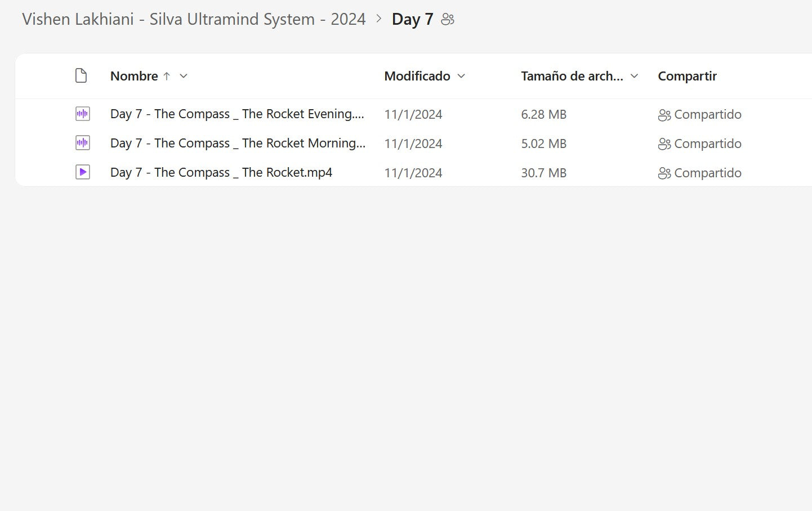Select the Day 7 breadcrumb item
Screen dimensions: 812x511
[412, 19]
